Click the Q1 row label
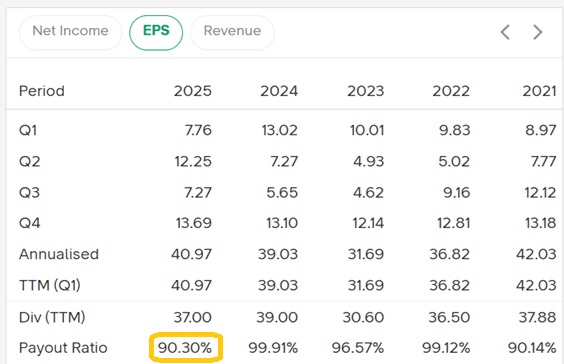 pyautogui.click(x=28, y=130)
